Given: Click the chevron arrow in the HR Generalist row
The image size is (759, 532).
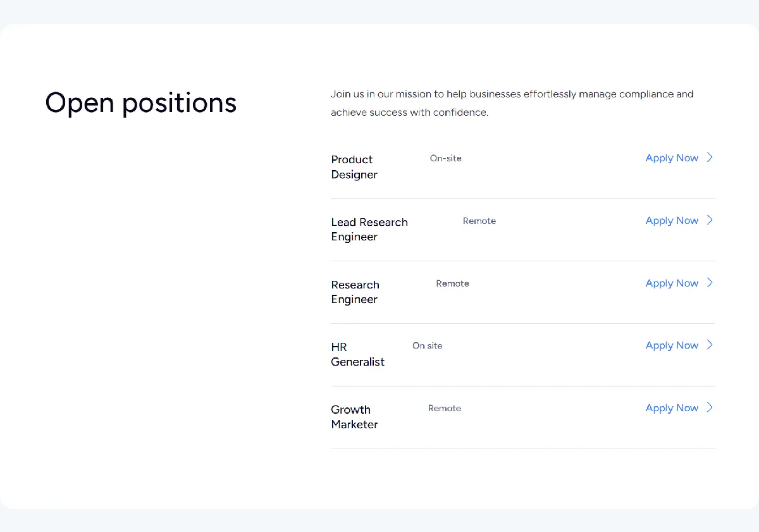Looking at the screenshot, I should tap(710, 345).
